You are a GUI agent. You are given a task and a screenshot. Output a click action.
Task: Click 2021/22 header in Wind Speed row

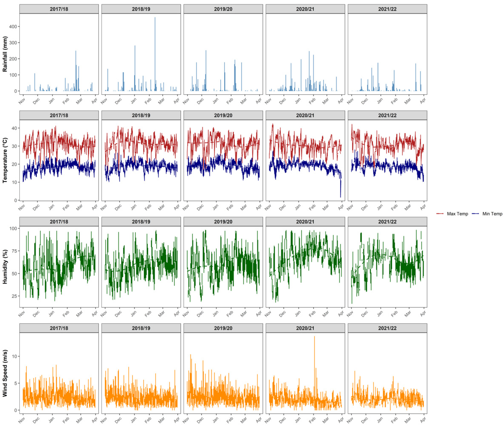coord(387,328)
